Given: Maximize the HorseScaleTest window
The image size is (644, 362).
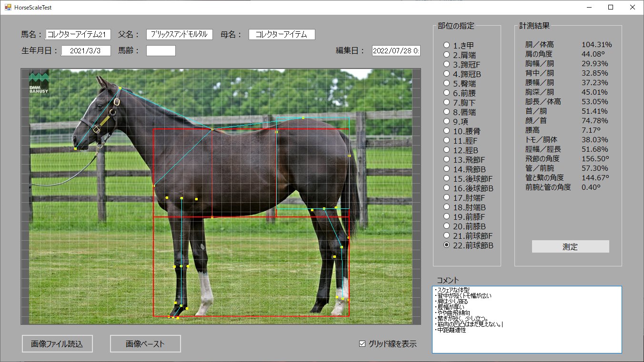Looking at the screenshot, I should pyautogui.click(x=611, y=7).
